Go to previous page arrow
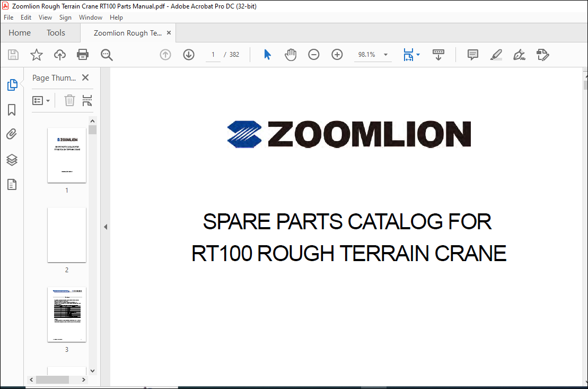This screenshot has width=588, height=389. pyautogui.click(x=165, y=55)
